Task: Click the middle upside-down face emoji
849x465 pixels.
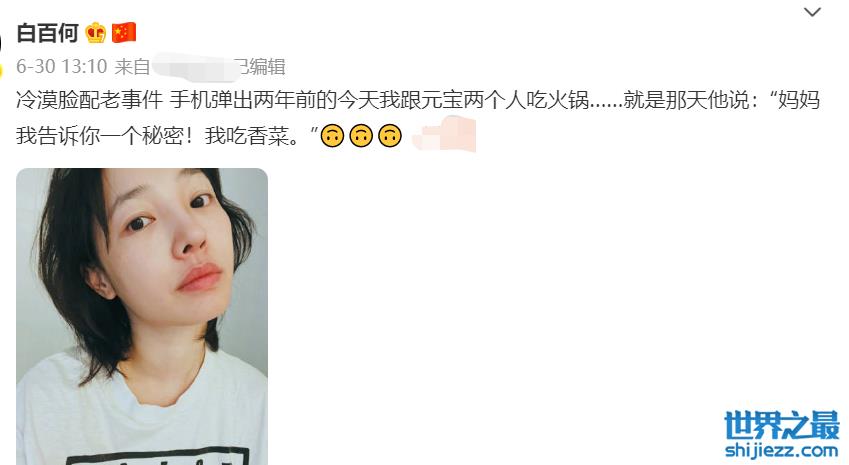Action: pos(361,136)
